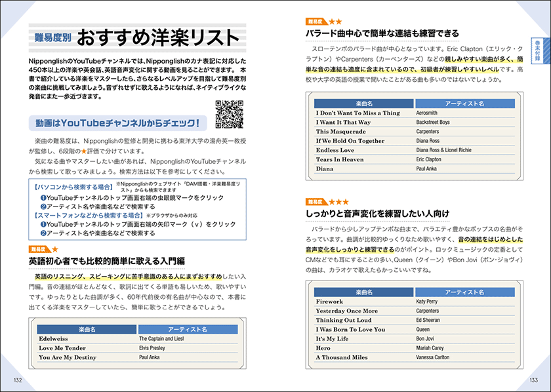Image resolution: width=551 pixels, height=392 pixels.
Task: Select the one-star 難易度 badge
Action: 43,249
